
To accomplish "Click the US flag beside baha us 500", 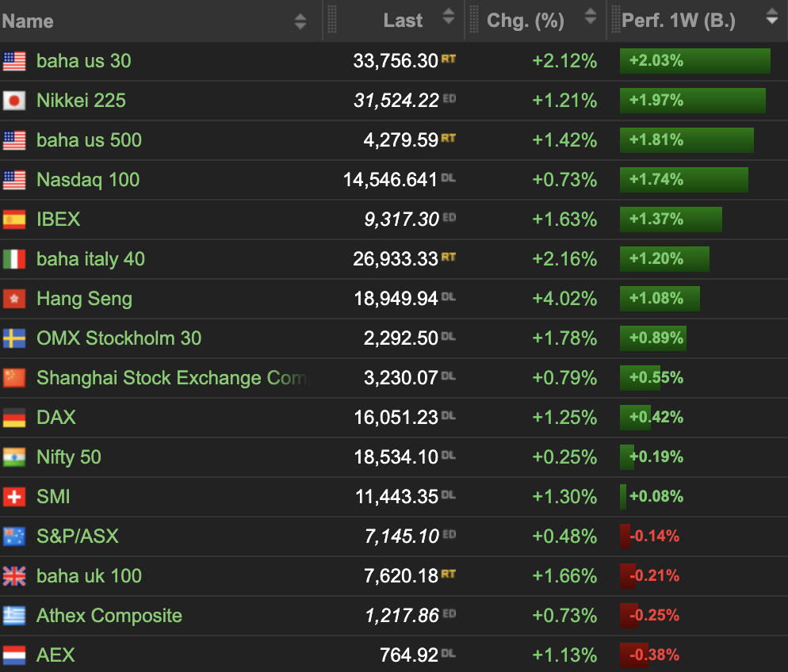I will tap(14, 140).
